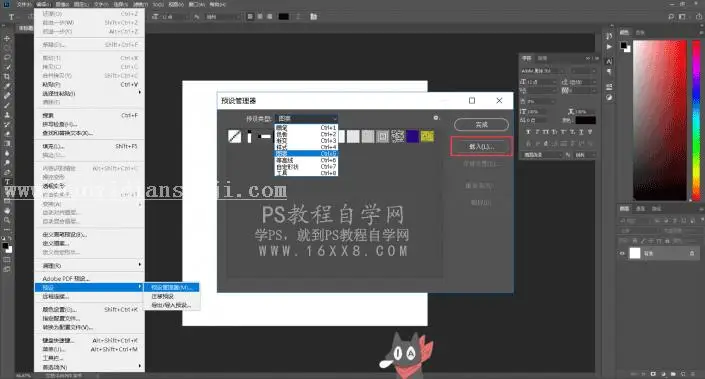
Task: Open the language dropdown at Character panel bottom
Action: click(542, 155)
